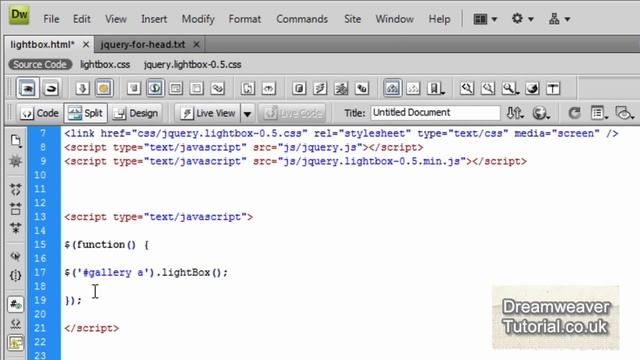Click Collapse Full Tag icon in coding toolbar
This screenshot has height=360, width=640.
(x=16, y=189)
